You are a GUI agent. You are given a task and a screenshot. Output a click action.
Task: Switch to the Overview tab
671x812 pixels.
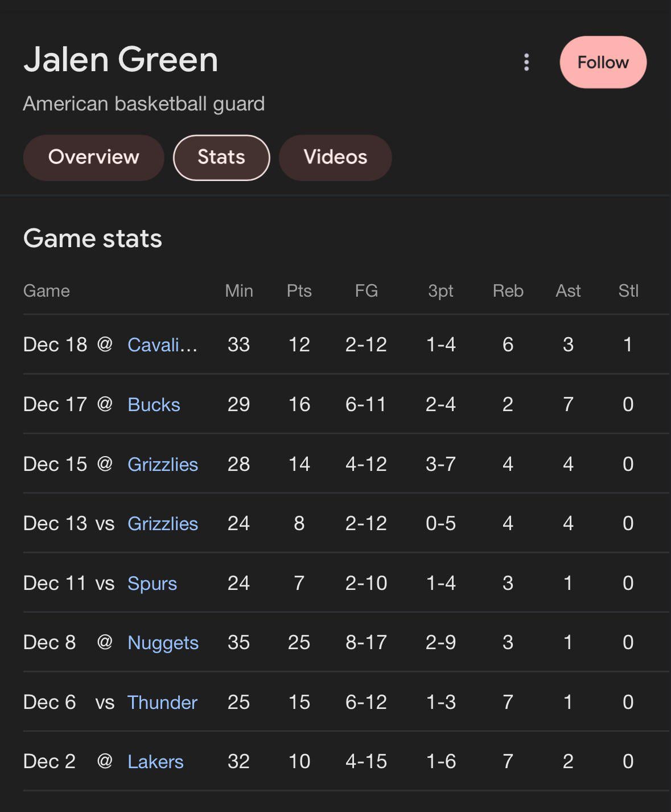pos(94,157)
